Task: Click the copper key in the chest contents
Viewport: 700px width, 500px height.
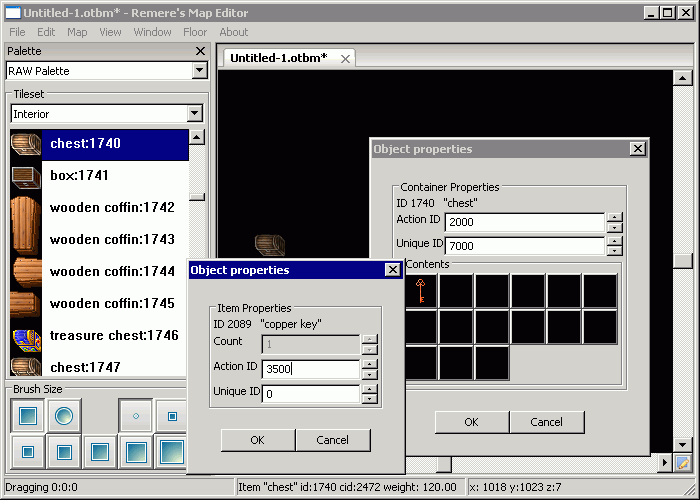Action: pyautogui.click(x=421, y=291)
